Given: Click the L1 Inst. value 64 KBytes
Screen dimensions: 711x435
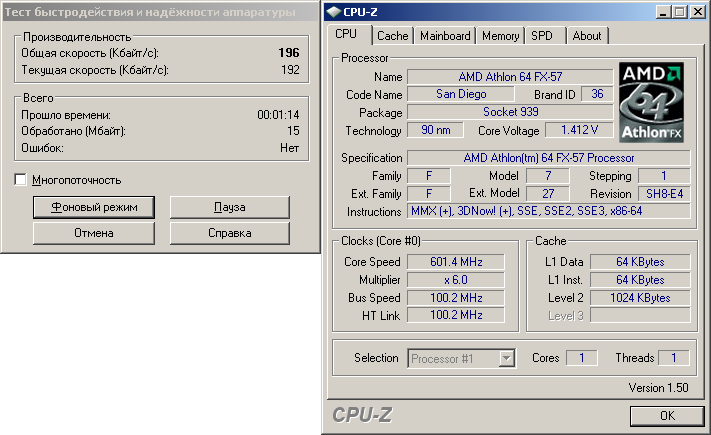Looking at the screenshot, I should 640,280.
